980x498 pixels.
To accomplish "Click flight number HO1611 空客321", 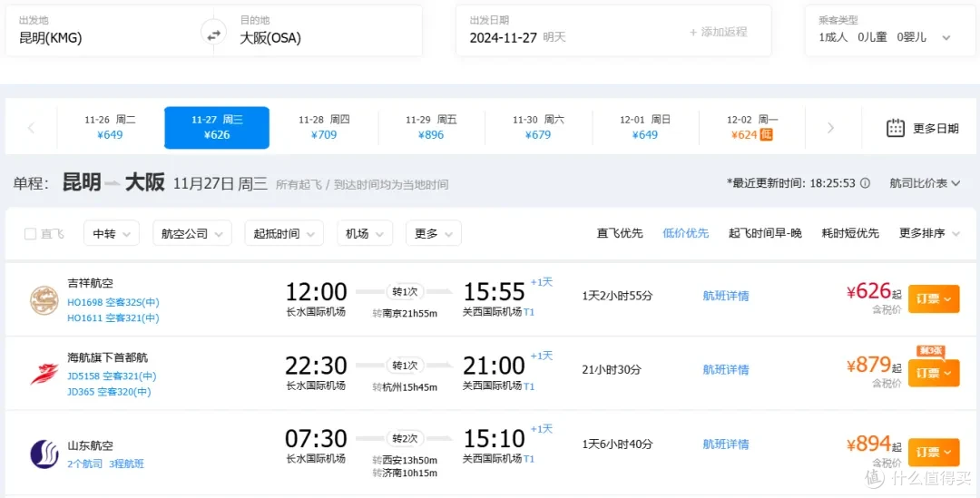I will click(x=113, y=318).
